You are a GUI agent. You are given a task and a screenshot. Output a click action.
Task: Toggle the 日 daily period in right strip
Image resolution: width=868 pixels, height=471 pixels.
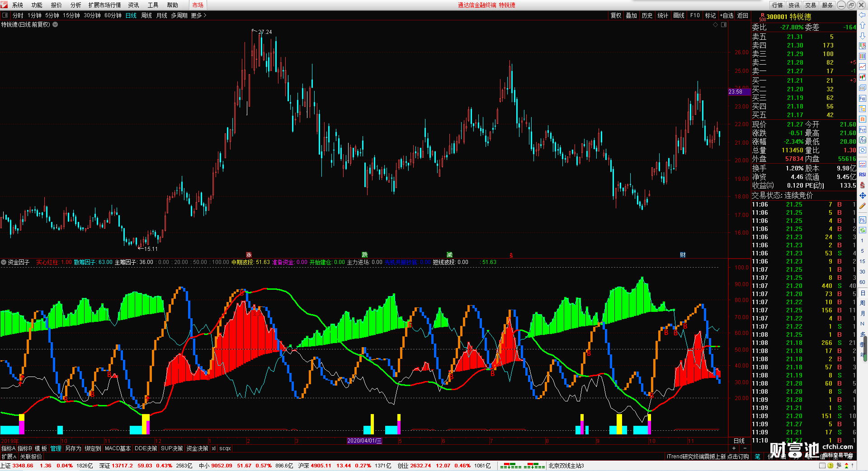pos(863,293)
